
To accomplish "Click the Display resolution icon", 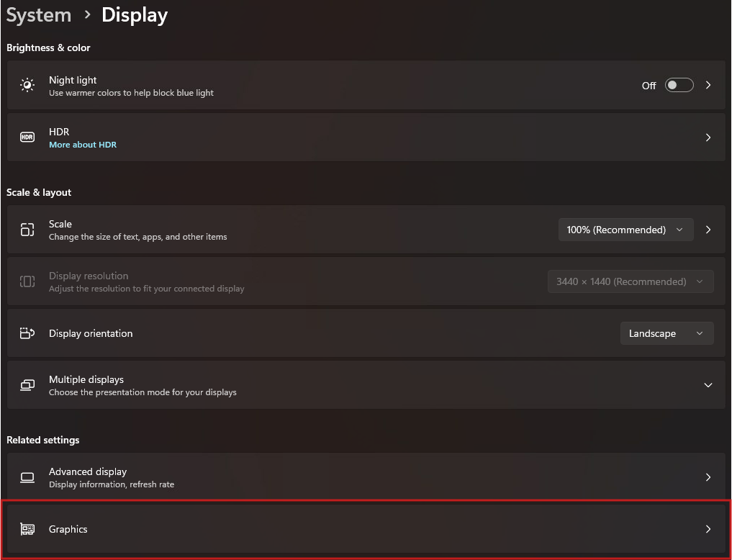I will [27, 281].
